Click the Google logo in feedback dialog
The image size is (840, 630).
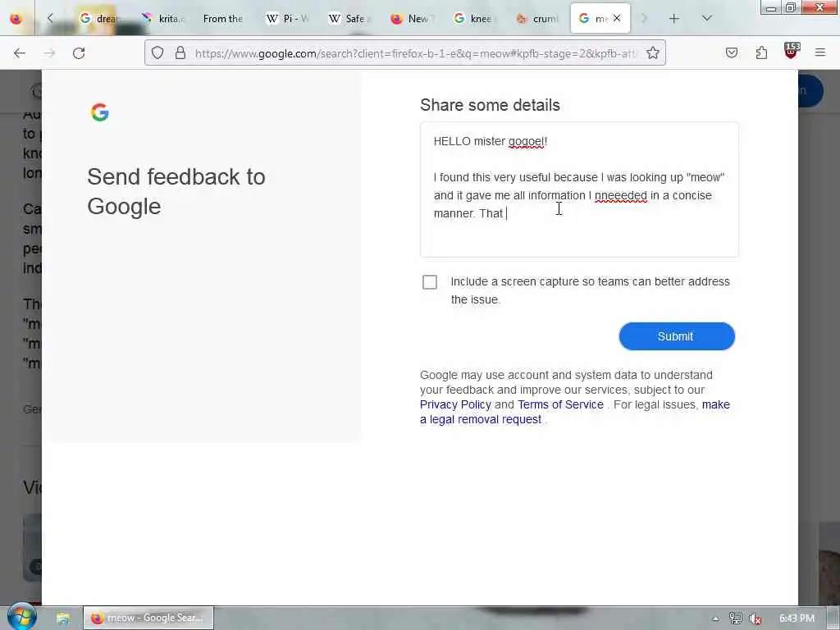[x=99, y=112]
